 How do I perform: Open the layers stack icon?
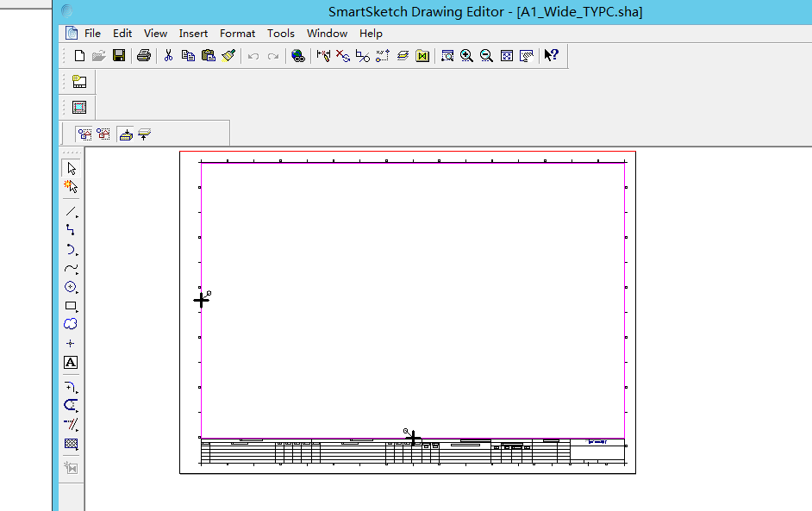coord(403,55)
